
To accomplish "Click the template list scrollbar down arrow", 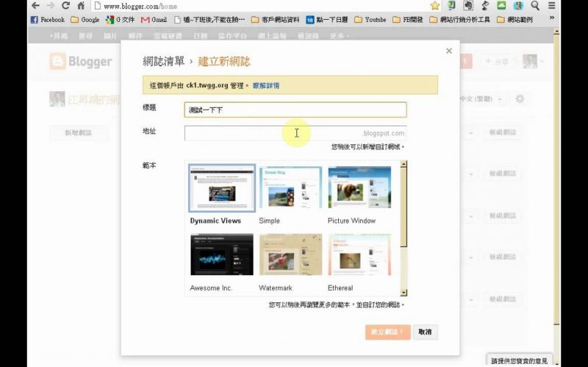I will click(x=404, y=292).
